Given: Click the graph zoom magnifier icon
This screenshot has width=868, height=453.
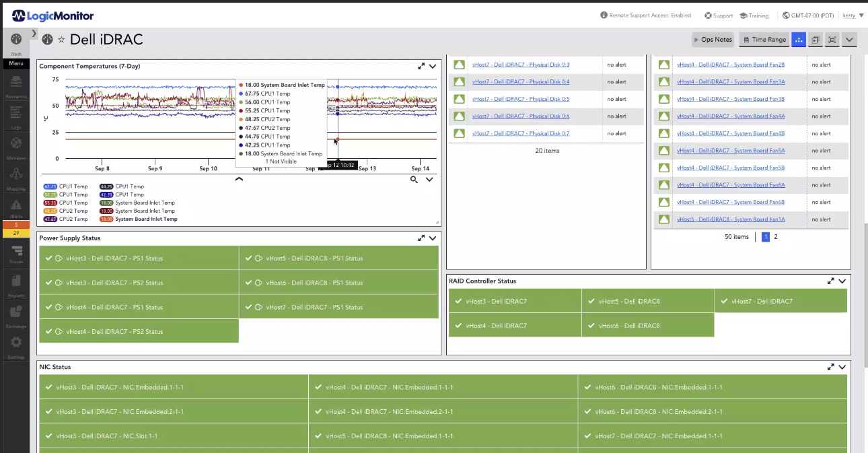Looking at the screenshot, I should (414, 180).
